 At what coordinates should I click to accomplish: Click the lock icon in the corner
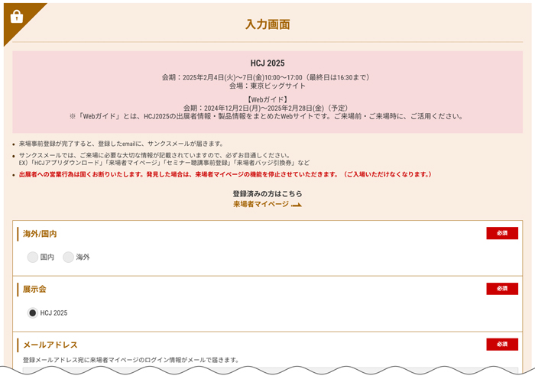point(17,16)
